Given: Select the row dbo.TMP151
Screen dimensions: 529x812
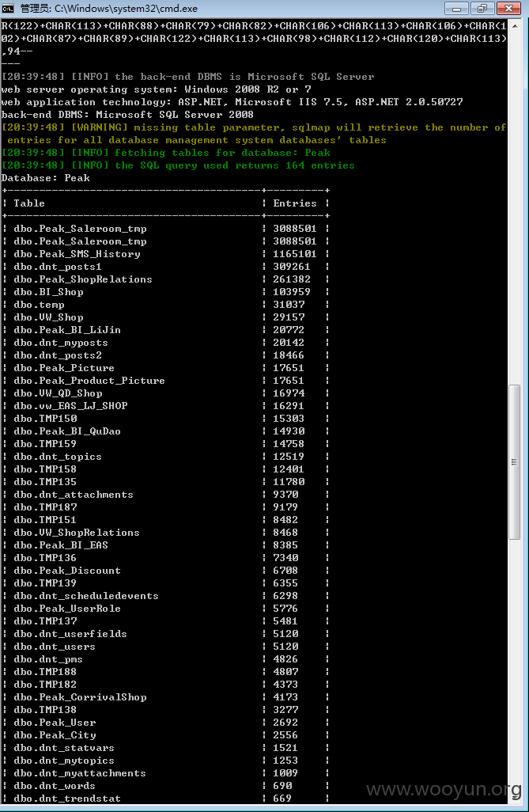Looking at the screenshot, I should [165, 520].
